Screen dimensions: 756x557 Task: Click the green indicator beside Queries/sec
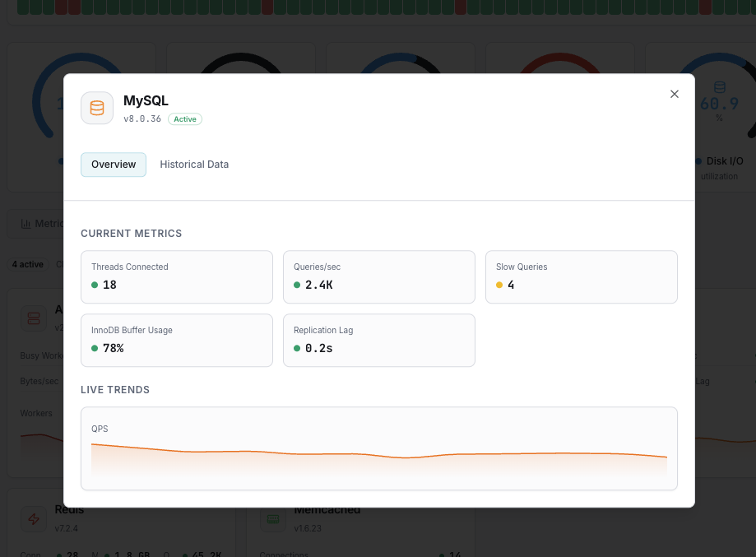[x=295, y=285]
